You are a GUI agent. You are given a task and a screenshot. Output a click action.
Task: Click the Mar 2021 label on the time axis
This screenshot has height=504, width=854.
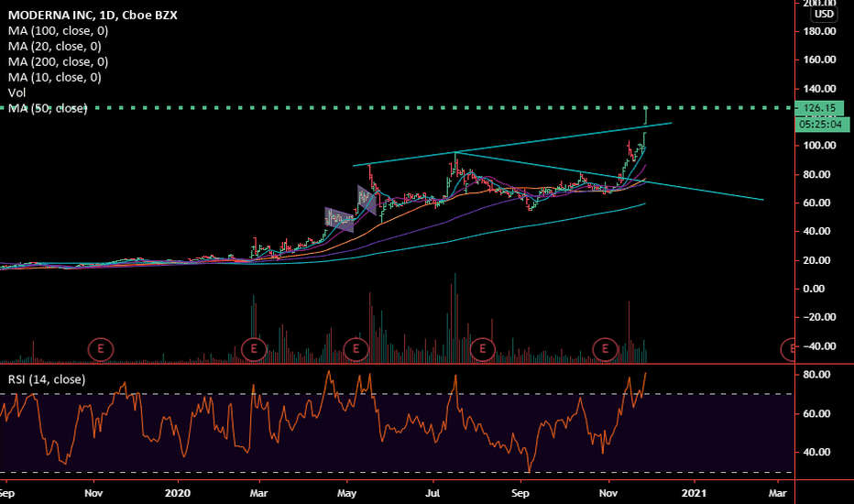click(777, 493)
